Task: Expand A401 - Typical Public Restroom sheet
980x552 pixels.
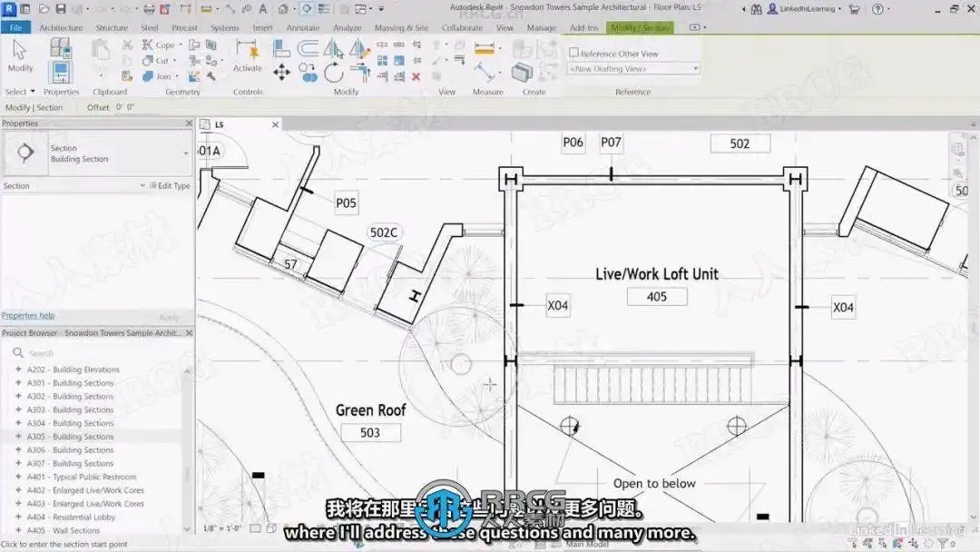Action: [x=18, y=477]
